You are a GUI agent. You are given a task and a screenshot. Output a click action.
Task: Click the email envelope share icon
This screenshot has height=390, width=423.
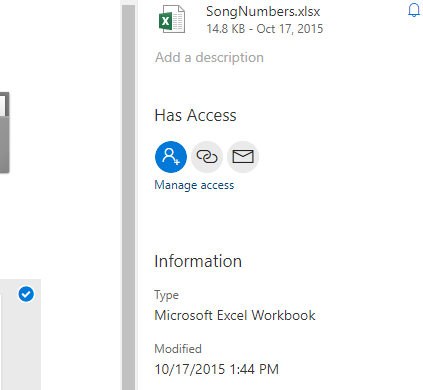coord(243,157)
